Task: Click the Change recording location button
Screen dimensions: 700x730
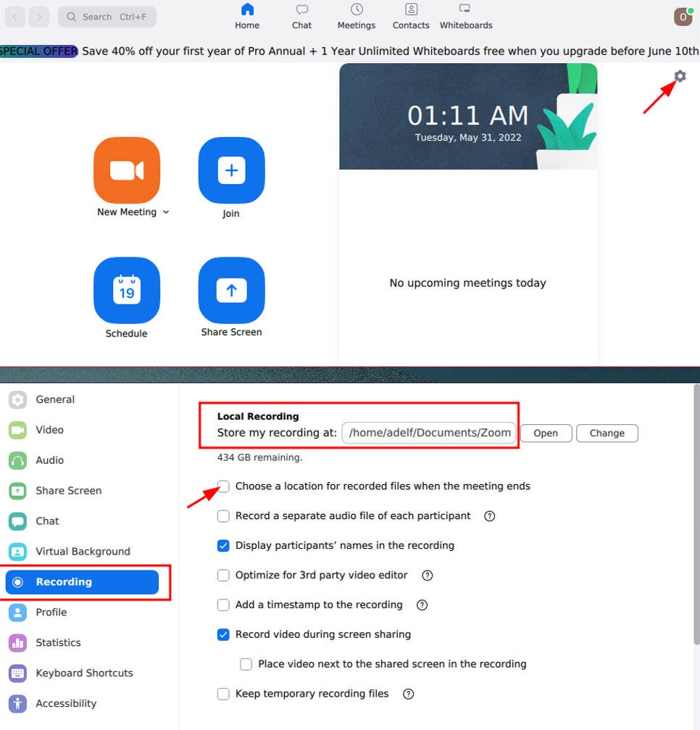Action: (607, 433)
